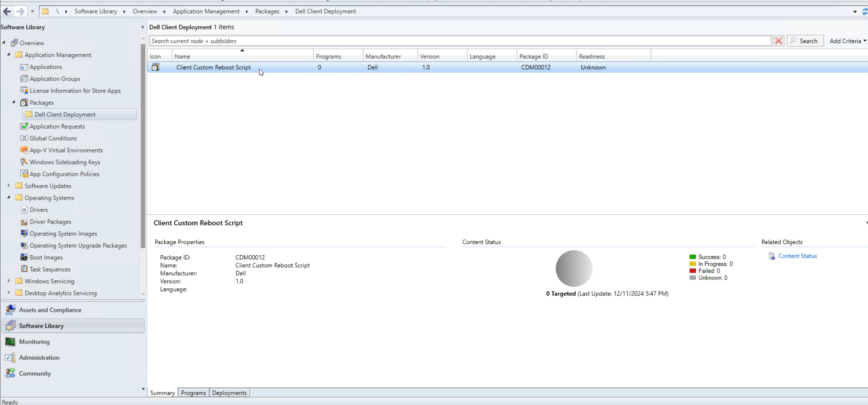The image size is (868, 405).
Task: Switch to the Programs tab
Action: tap(193, 392)
